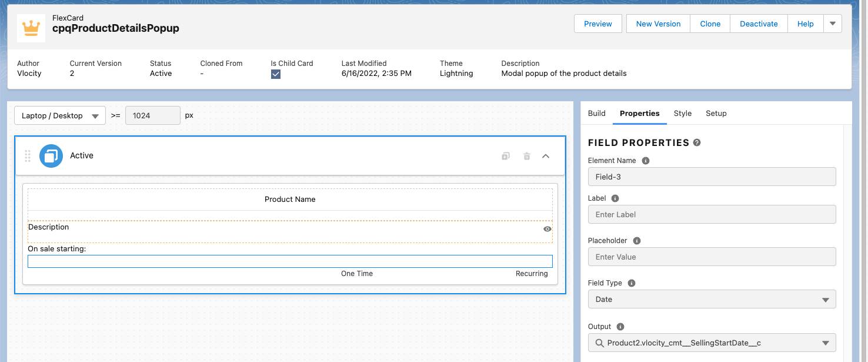Click the delete trash icon on the card
Image resolution: width=868 pixels, height=362 pixels.
pyautogui.click(x=526, y=155)
